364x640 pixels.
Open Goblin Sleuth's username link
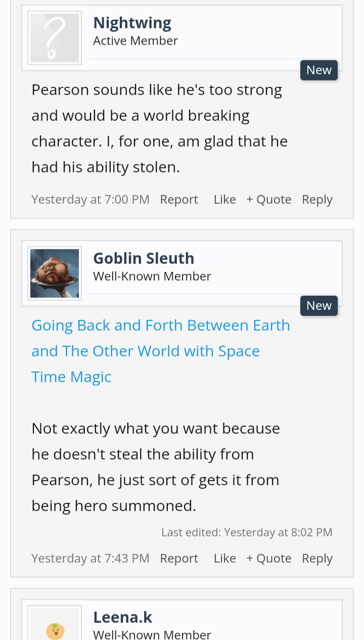(144, 258)
